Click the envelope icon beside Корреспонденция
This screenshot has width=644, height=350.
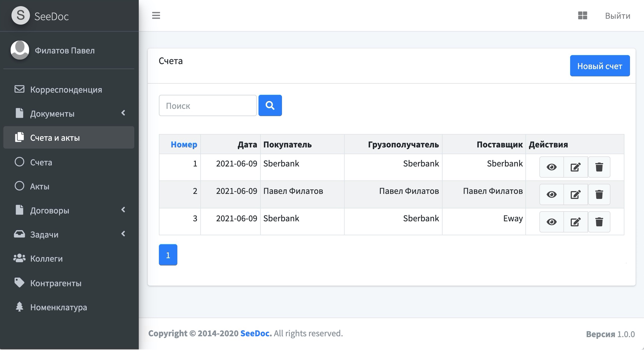pos(19,89)
